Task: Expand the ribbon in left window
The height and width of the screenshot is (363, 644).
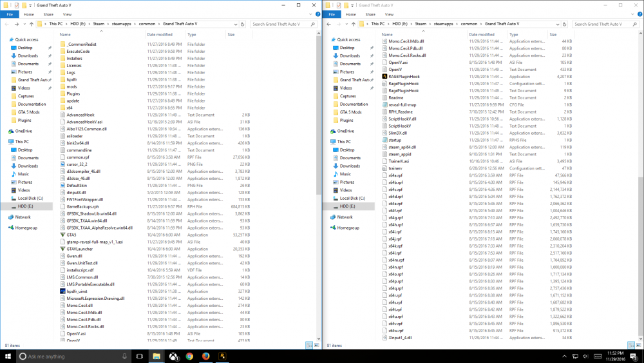Action: tap(310, 14)
